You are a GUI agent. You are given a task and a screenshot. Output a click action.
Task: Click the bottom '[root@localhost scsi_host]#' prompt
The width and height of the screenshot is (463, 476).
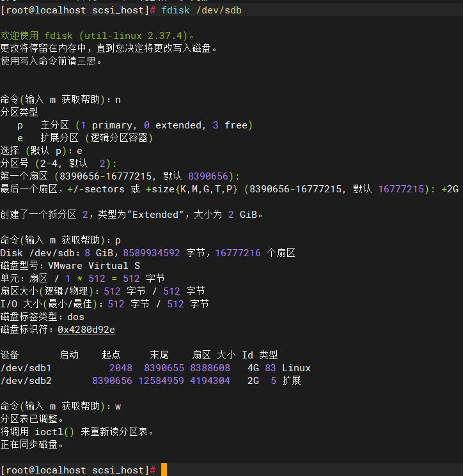pos(78,470)
